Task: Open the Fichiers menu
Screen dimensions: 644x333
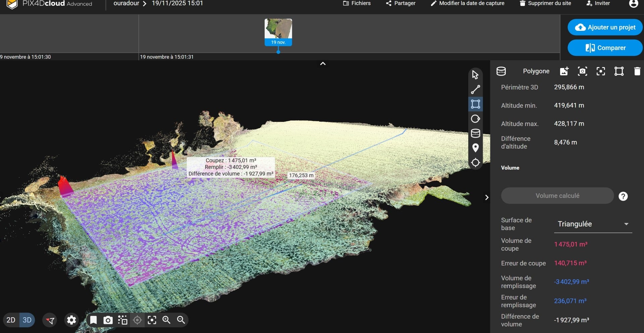Action: click(x=357, y=3)
